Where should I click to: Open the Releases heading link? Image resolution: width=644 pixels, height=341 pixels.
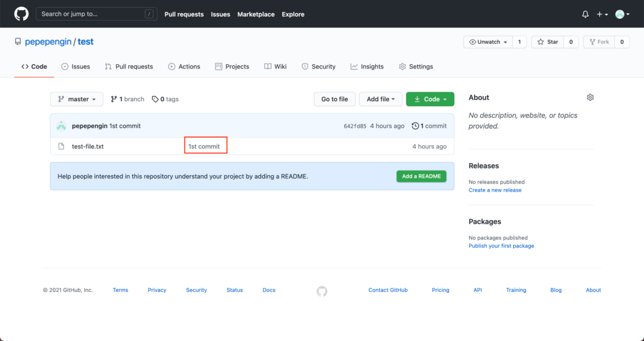pos(484,166)
